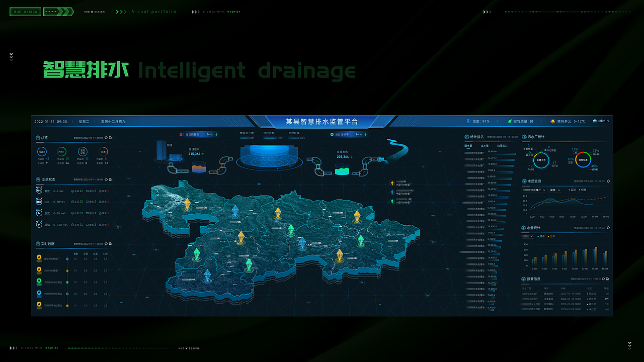Click the 当日出水 value 205,364

343,157
